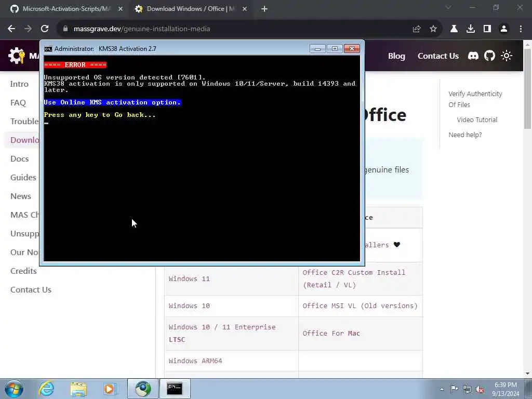Close the Microsoft-Activation-Scripts tab
The width and height of the screenshot is (532, 399).
coord(121,9)
